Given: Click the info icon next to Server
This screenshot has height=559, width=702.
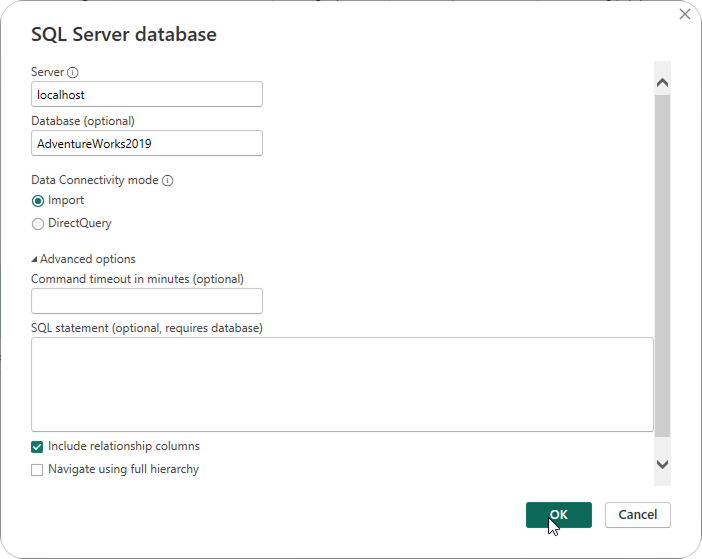Looking at the screenshot, I should (73, 73).
